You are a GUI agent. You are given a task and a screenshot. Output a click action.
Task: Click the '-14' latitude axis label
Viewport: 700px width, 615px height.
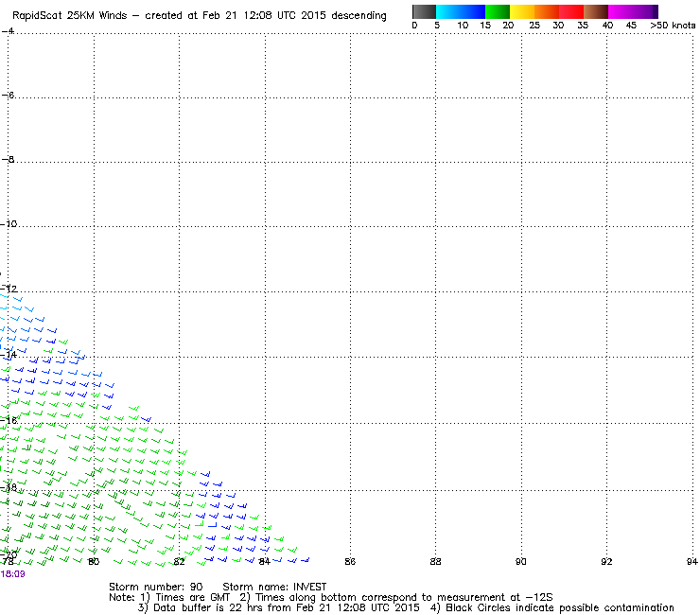[x=9, y=355]
